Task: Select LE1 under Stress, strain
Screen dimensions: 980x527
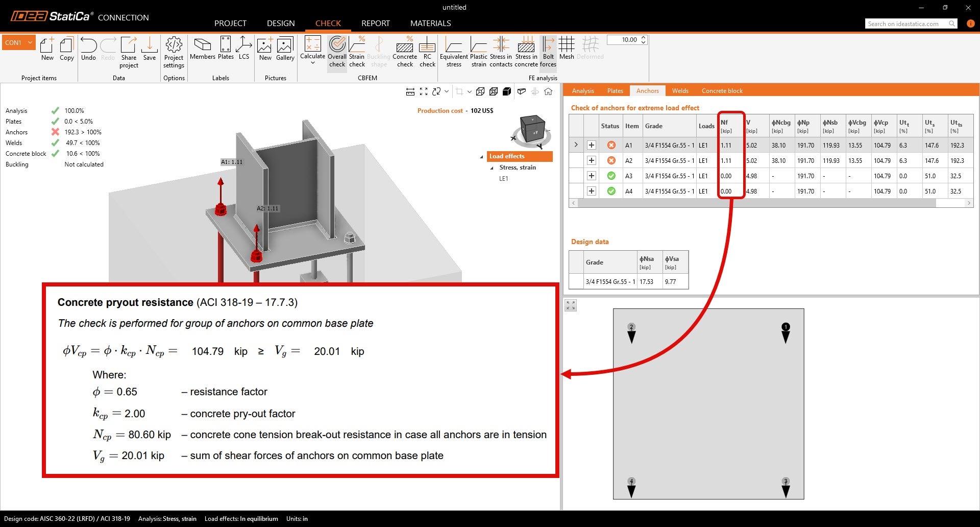Action: click(504, 179)
